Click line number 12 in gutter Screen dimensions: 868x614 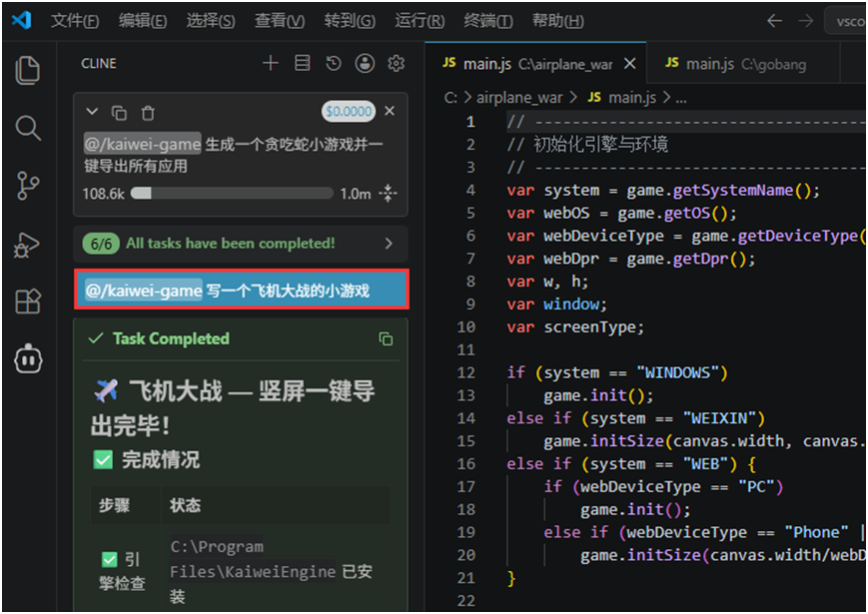coord(466,372)
